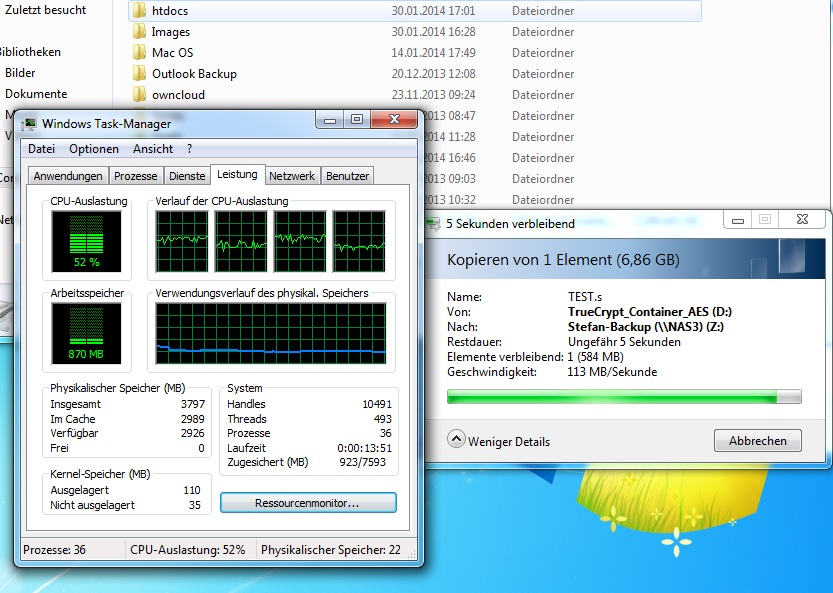Click status bar Physikalischer Speicher
Image resolution: width=833 pixels, height=593 pixels.
[x=331, y=550]
